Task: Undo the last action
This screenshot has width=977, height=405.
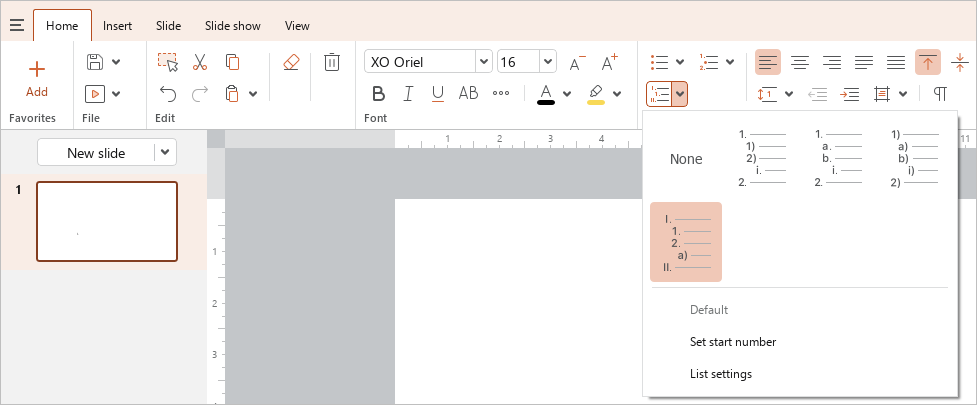Action: (x=168, y=94)
